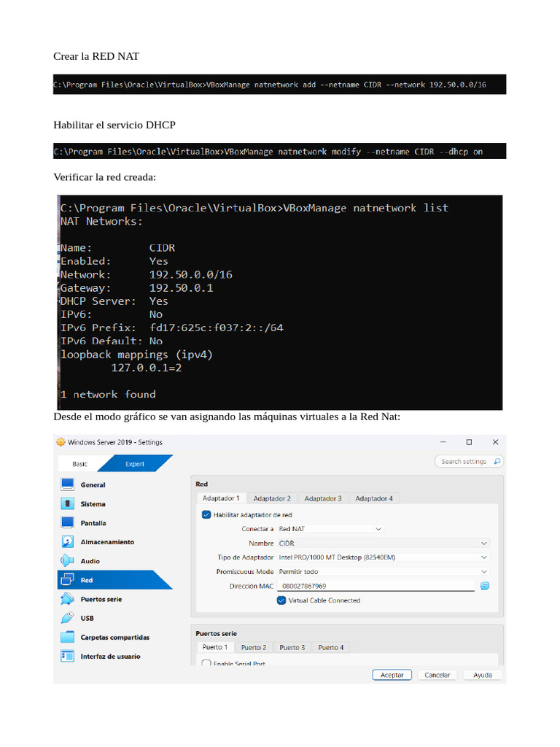Select the USB plug icon
560x747 pixels.
pyautogui.click(x=68, y=618)
